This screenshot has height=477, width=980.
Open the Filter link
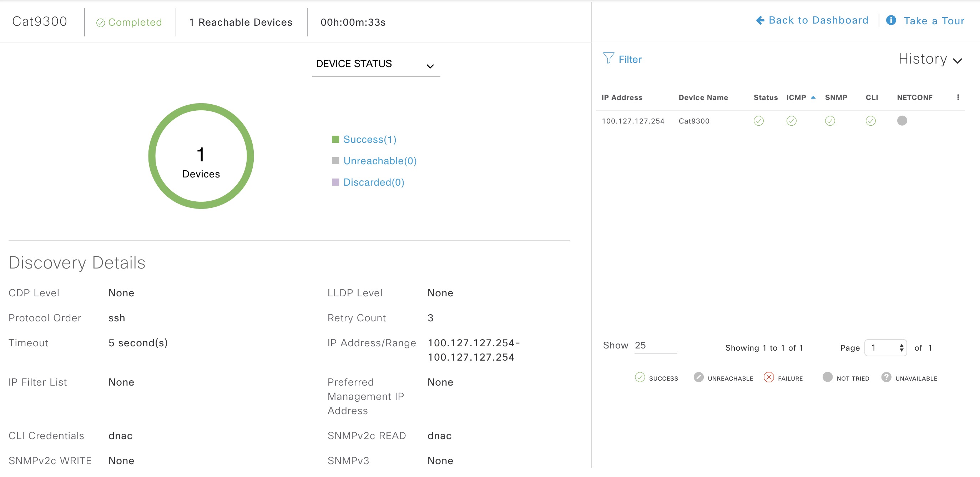point(630,59)
